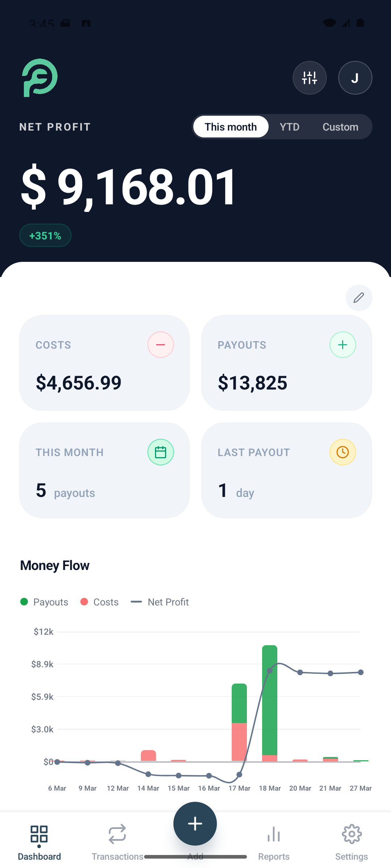The width and height of the screenshot is (391, 868).
Task: Open the Custom date range selector
Action: coord(340,127)
